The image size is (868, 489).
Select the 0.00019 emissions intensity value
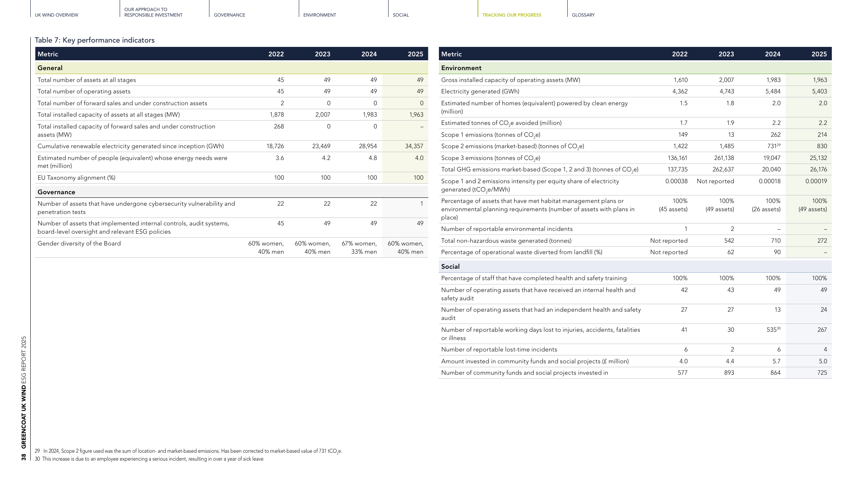pyautogui.click(x=816, y=181)
